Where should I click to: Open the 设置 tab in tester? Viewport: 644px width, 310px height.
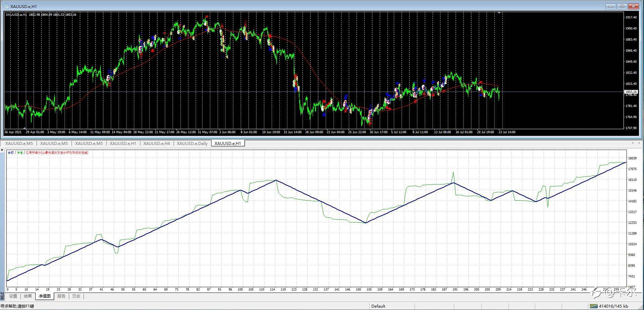(x=13, y=296)
